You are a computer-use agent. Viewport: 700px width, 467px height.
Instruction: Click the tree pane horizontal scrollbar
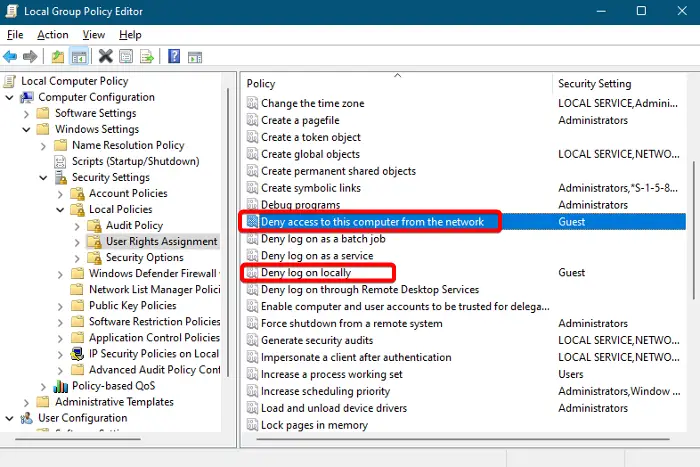point(78,439)
